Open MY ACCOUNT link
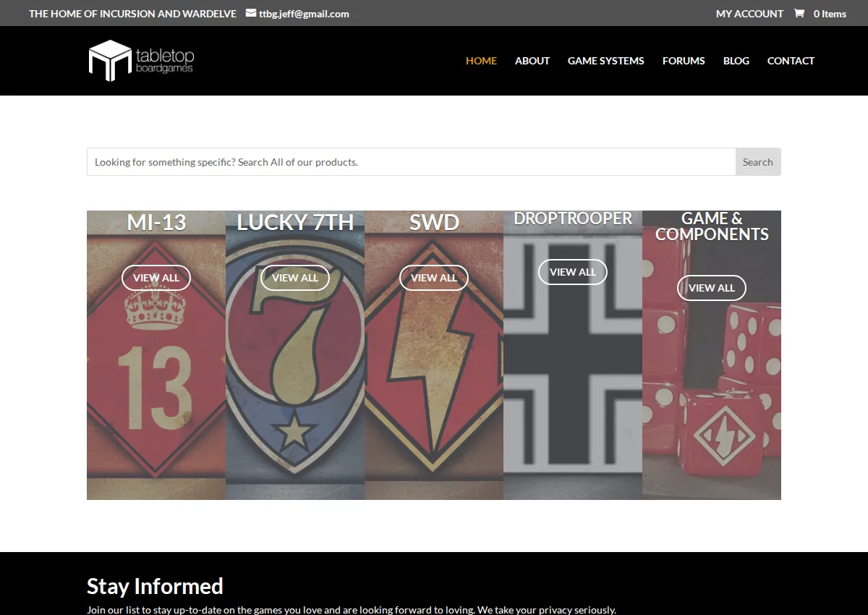Viewport: 868px width, 615px height. [x=749, y=14]
